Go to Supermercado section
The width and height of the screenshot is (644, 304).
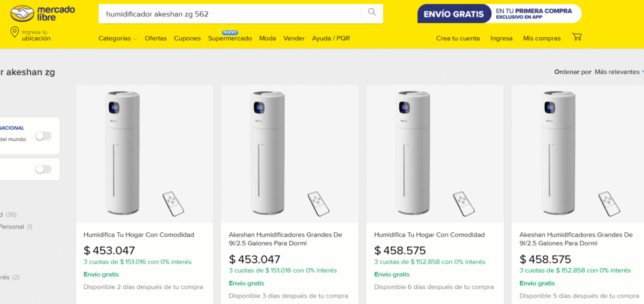click(230, 38)
